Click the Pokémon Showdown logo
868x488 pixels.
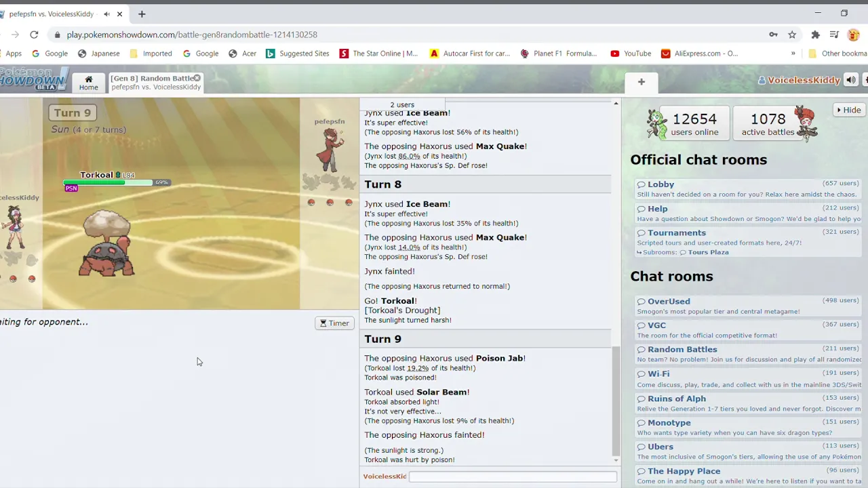click(33, 79)
